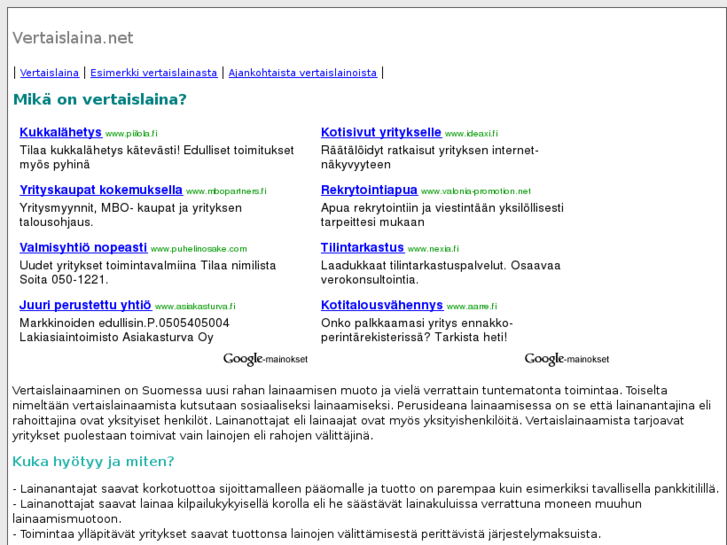This screenshot has width=727, height=545.
Task: Click the Kukkalähetys ad headline
Action: point(61,132)
